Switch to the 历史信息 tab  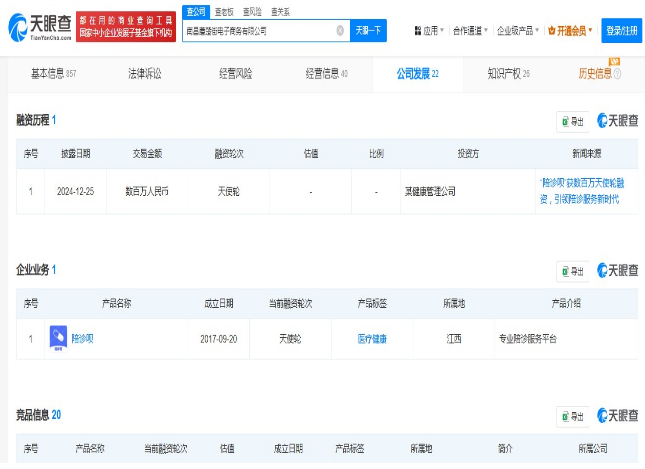(x=595, y=74)
